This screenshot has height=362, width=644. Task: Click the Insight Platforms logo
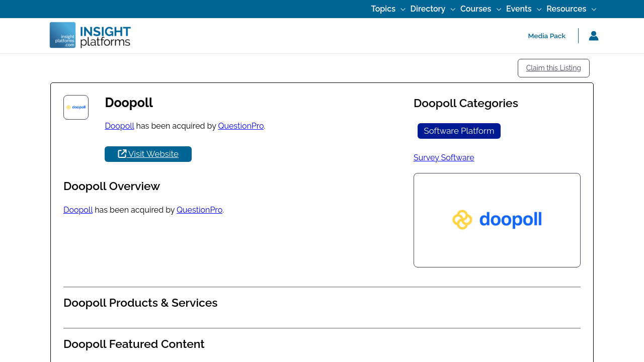(x=90, y=35)
